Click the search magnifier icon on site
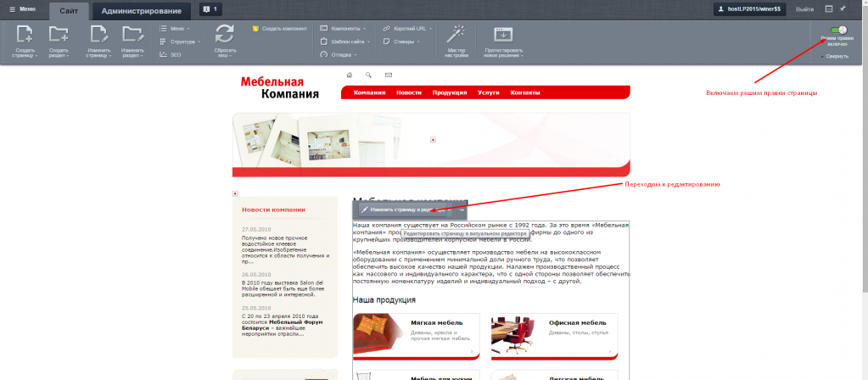Image resolution: width=868 pixels, height=380 pixels. (x=368, y=75)
